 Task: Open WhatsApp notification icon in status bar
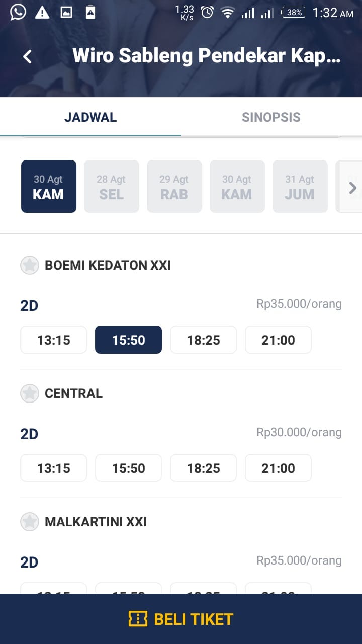point(18,12)
